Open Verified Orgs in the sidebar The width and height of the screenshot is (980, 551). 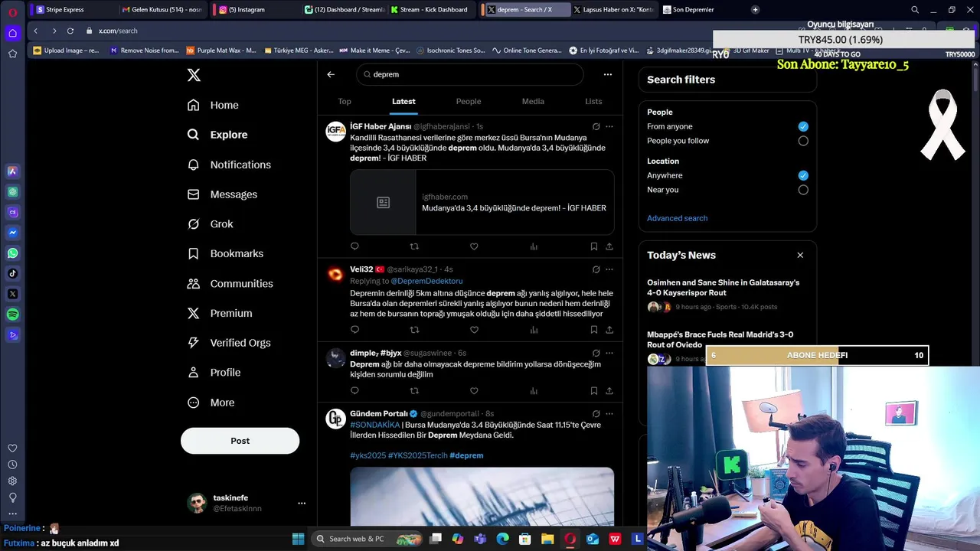point(229,343)
